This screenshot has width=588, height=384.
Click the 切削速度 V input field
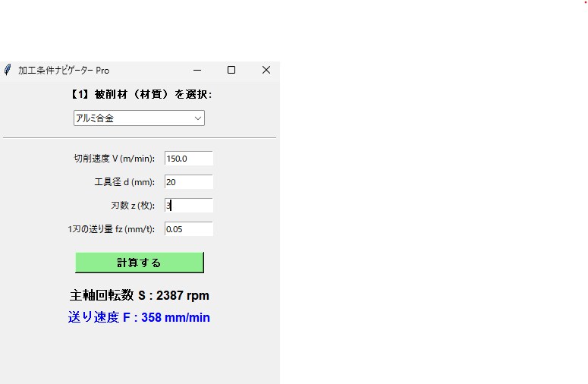[189, 159]
